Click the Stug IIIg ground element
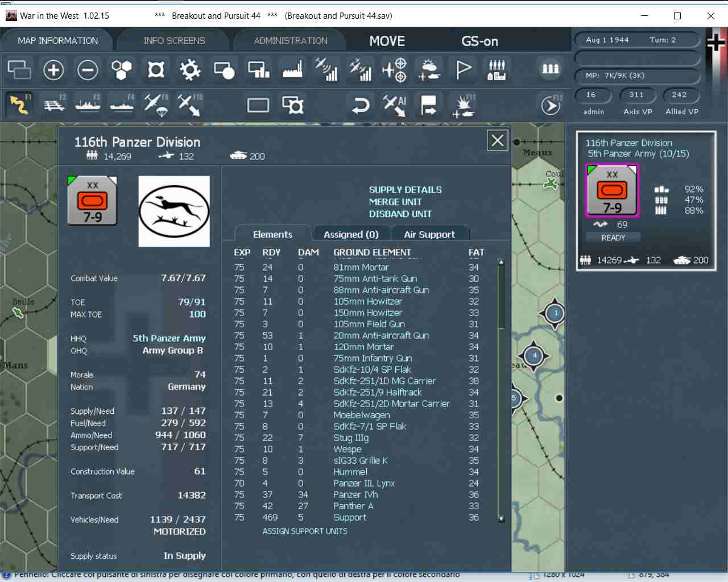 (351, 438)
